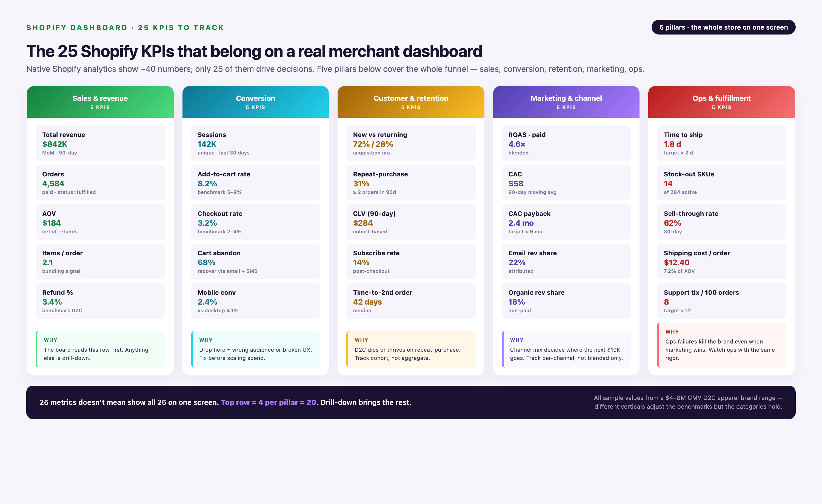Click the Add-to-cart rate 8.2% card
Screen dimensions: 822x504
coord(256,183)
